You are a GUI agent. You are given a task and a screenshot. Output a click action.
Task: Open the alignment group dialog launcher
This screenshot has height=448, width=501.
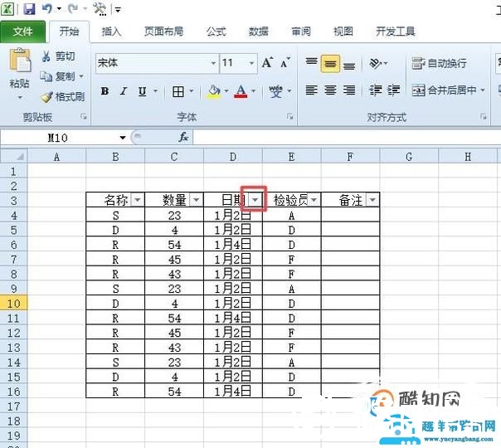(x=483, y=117)
